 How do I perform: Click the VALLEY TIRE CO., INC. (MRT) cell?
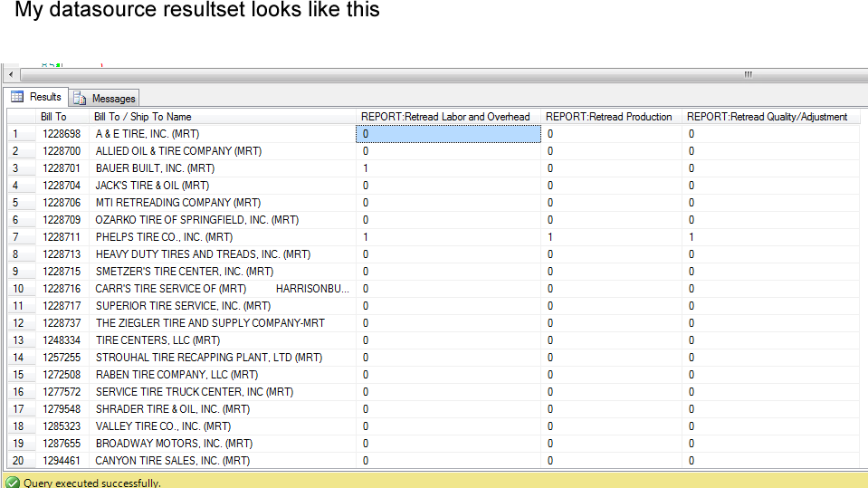tap(223, 426)
